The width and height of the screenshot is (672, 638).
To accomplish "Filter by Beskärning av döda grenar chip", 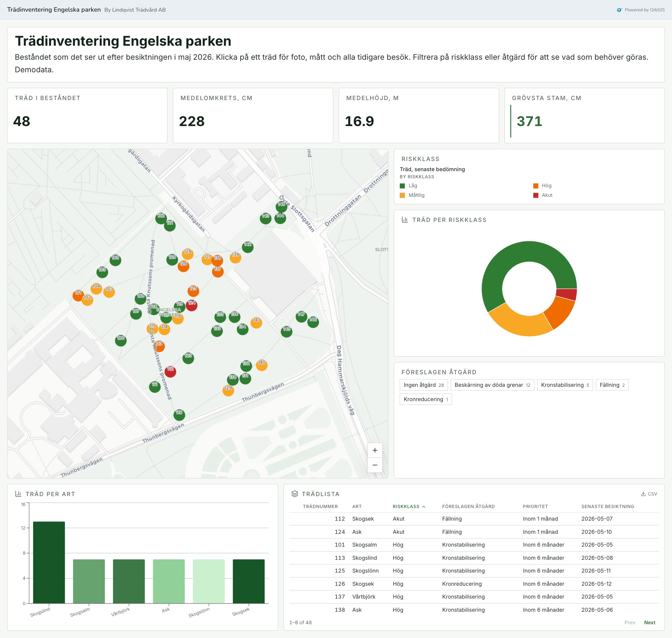I will point(493,385).
